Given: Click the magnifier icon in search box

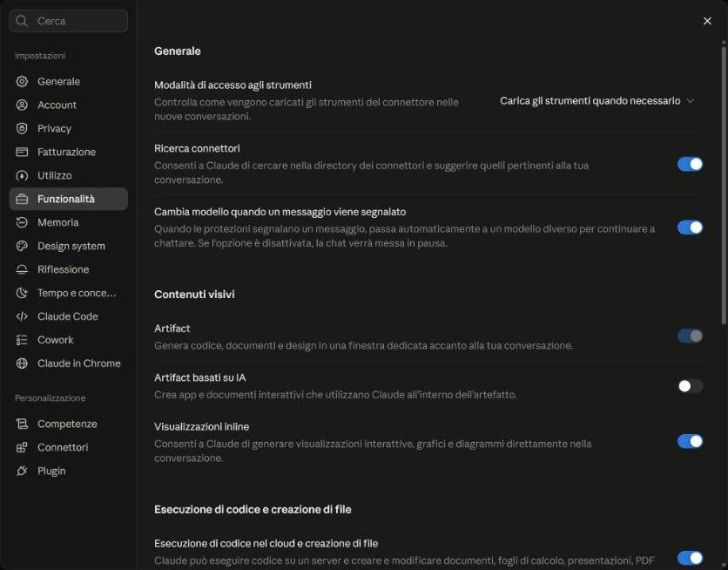Looking at the screenshot, I should click(x=22, y=20).
